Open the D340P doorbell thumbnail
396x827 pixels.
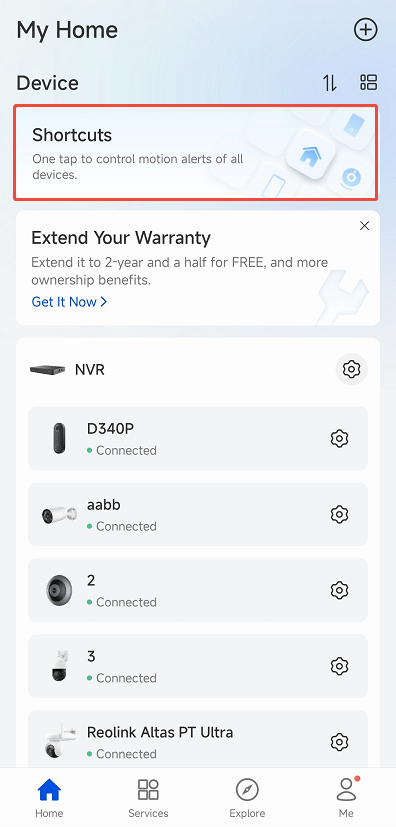(59, 438)
